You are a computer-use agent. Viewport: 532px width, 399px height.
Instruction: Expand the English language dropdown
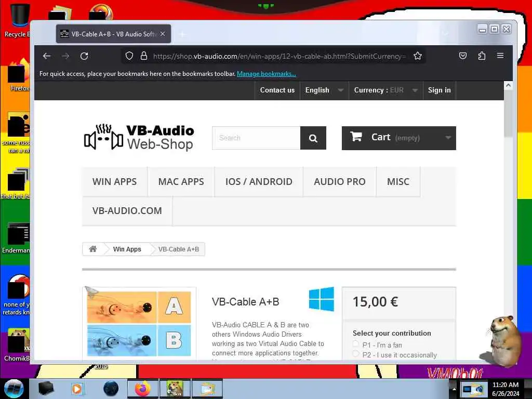click(x=324, y=90)
